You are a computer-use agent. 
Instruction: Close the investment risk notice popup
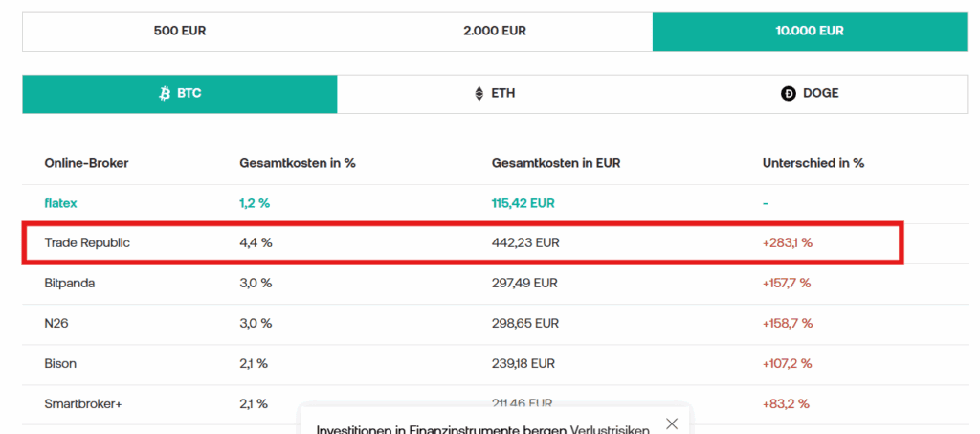(672, 423)
